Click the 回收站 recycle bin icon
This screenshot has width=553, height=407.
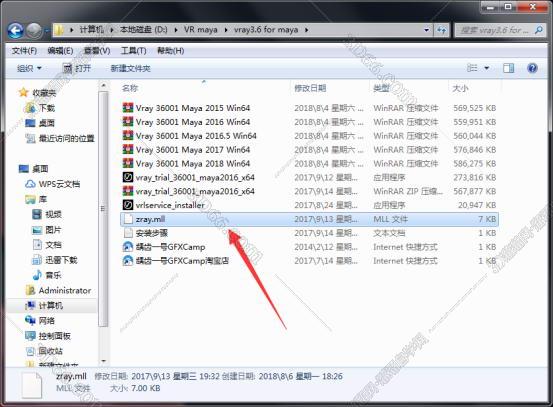pyautogui.click(x=30, y=351)
